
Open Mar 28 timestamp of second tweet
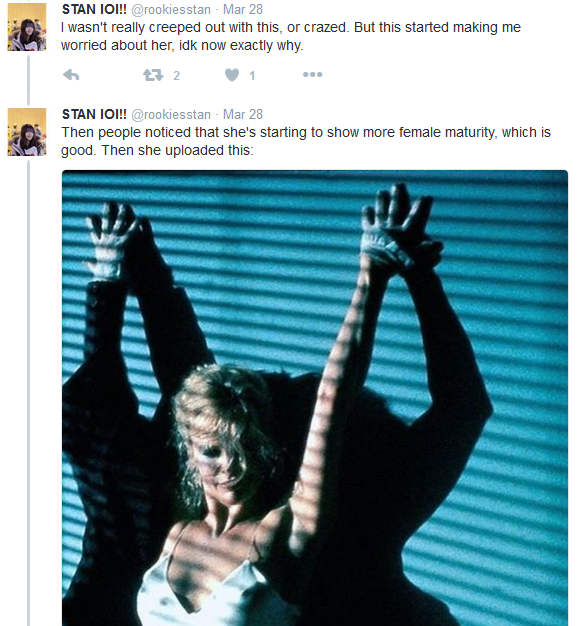tap(243, 114)
